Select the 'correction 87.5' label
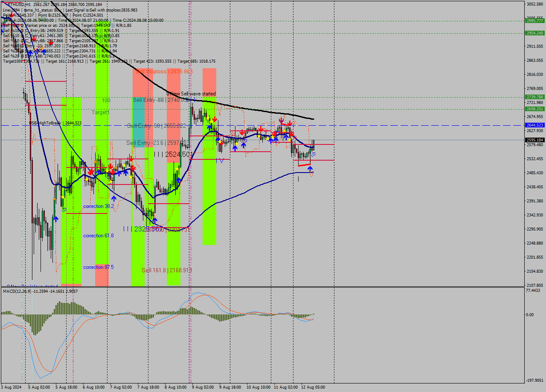 coord(99,267)
